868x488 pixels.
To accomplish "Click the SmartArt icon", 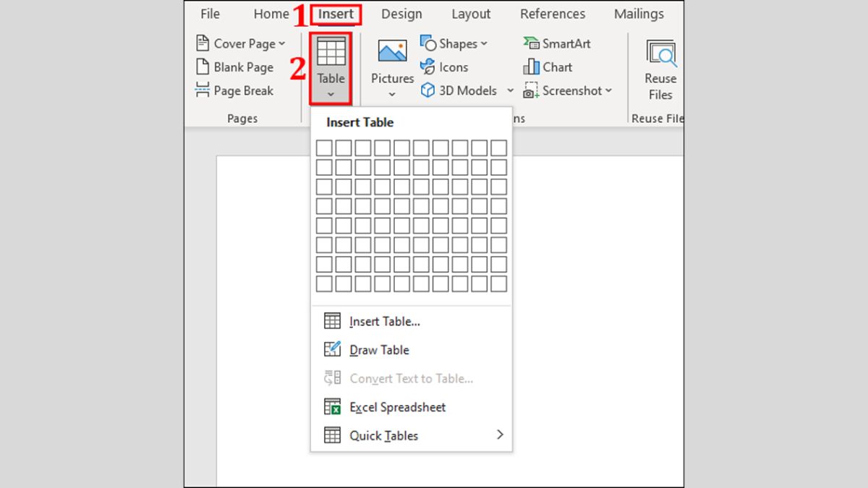I will coord(532,43).
